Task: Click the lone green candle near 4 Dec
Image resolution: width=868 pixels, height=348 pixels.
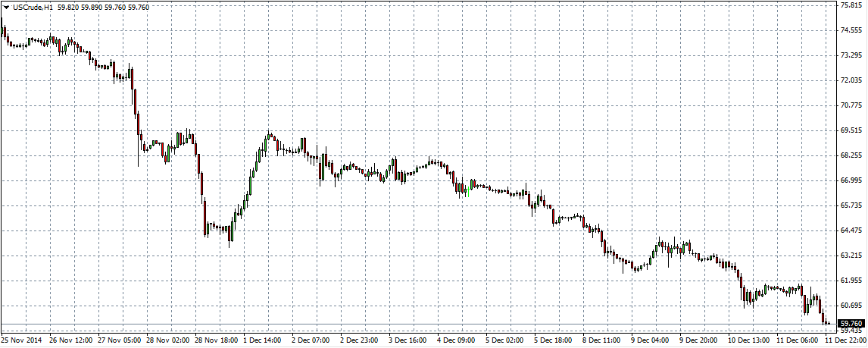Action: (x=469, y=192)
